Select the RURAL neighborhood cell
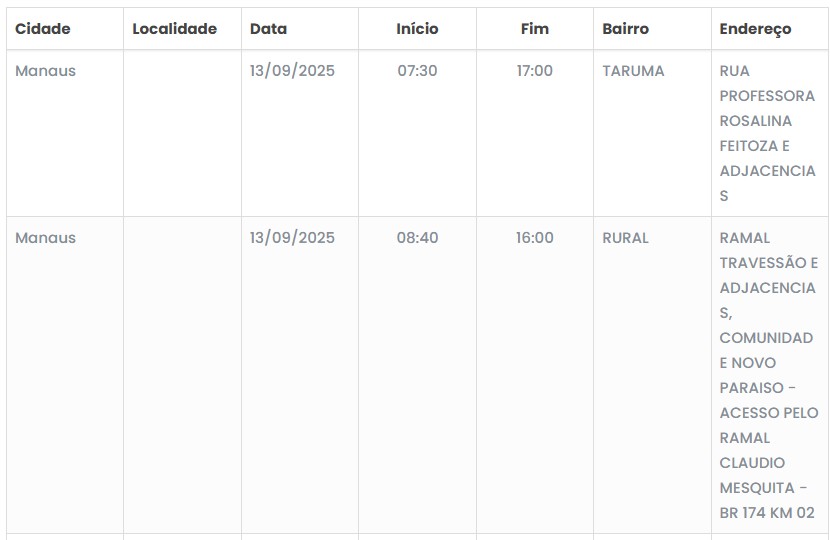This screenshot has width=830, height=540. (625, 238)
